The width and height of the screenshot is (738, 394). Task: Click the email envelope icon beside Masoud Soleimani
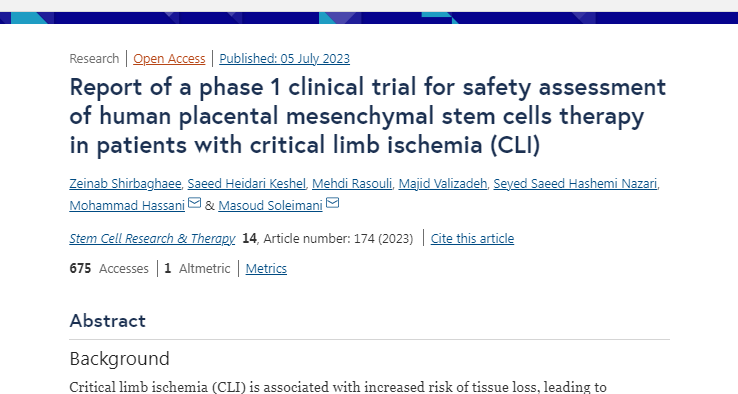pos(332,203)
